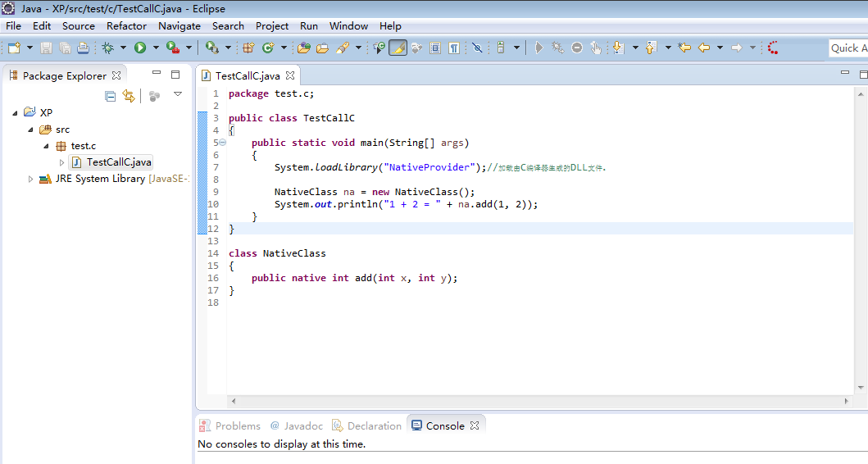Create a New Java Class
This screenshot has width=868, height=464.
(x=269, y=48)
